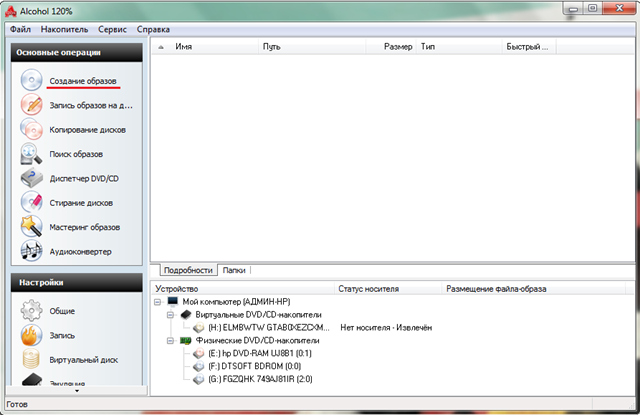Click the down arrow under settings panel
The image size is (640, 415).
click(x=77, y=391)
